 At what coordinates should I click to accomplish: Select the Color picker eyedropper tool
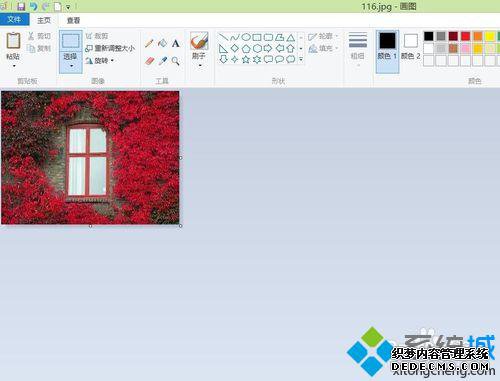pos(163,61)
